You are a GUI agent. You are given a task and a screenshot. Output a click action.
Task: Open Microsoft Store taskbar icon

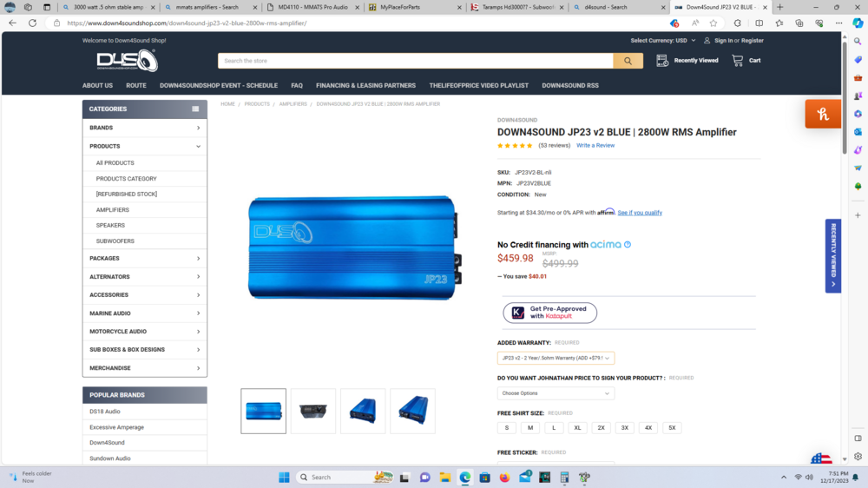[x=485, y=477]
